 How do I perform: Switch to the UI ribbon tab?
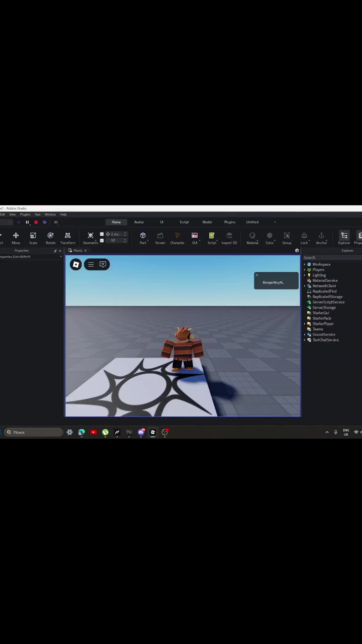click(x=162, y=222)
